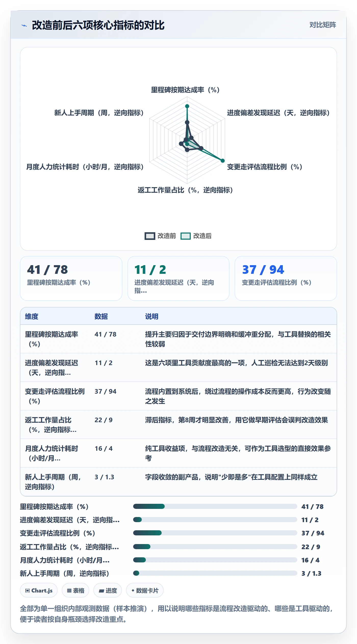The image size is (357, 644).
Task: Click the 新人上手周期 progress bar
Action: [x=215, y=573]
